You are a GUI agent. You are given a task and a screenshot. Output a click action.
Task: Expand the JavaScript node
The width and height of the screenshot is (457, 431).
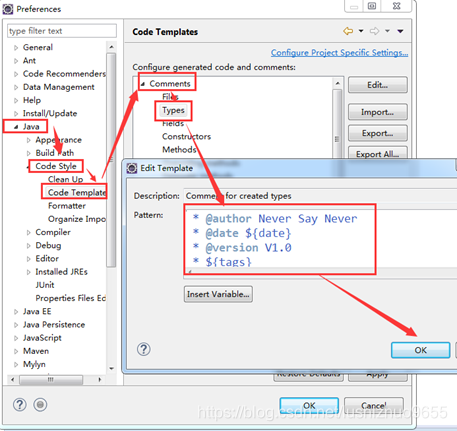16,338
